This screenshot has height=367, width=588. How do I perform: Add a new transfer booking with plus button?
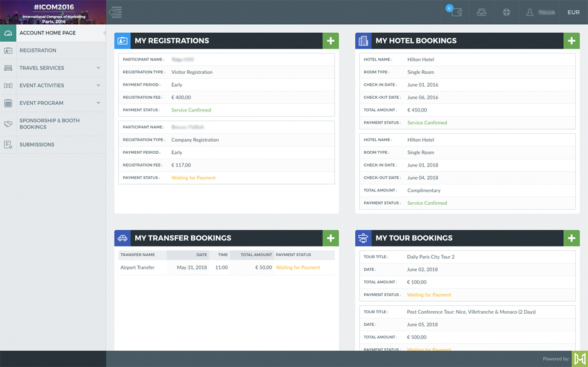(330, 238)
